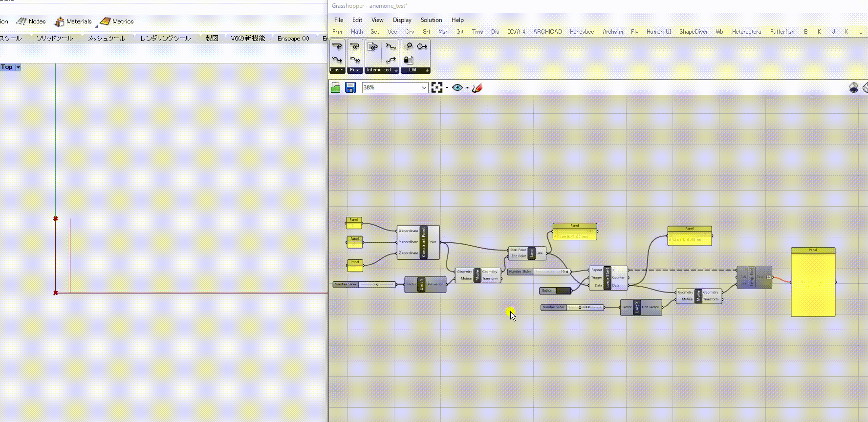Image resolution: width=868 pixels, height=422 pixels.
Task: Select the classic Loop Start component icon
Action: point(337,46)
